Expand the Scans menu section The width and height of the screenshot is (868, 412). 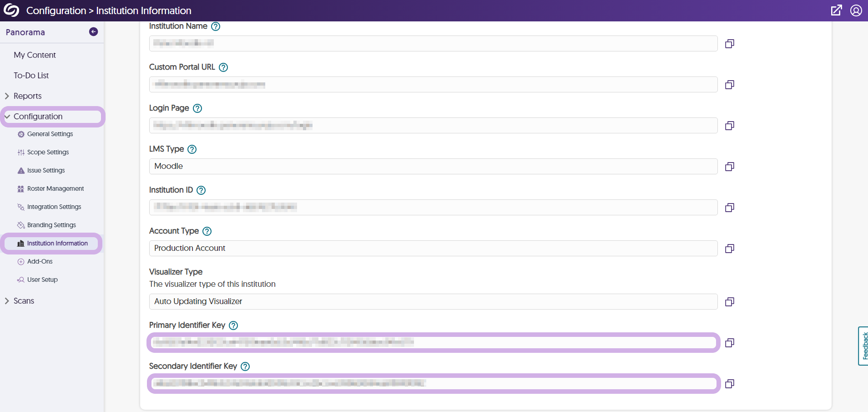coord(24,301)
